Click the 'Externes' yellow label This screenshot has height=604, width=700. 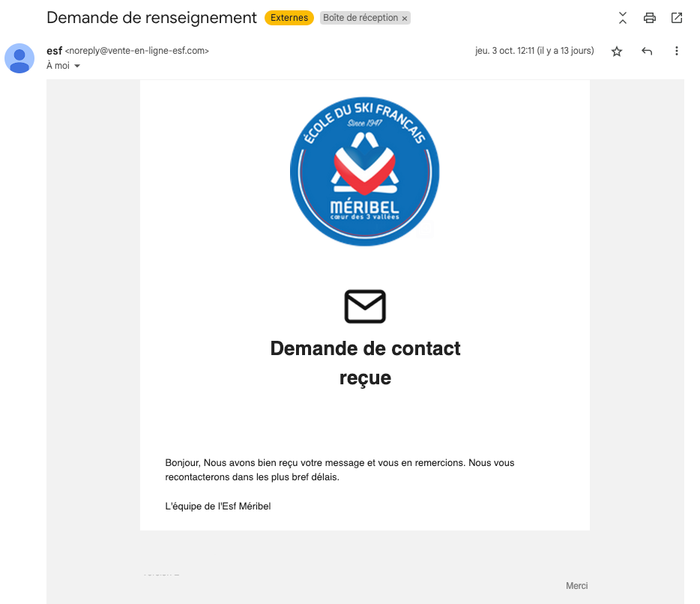click(289, 18)
